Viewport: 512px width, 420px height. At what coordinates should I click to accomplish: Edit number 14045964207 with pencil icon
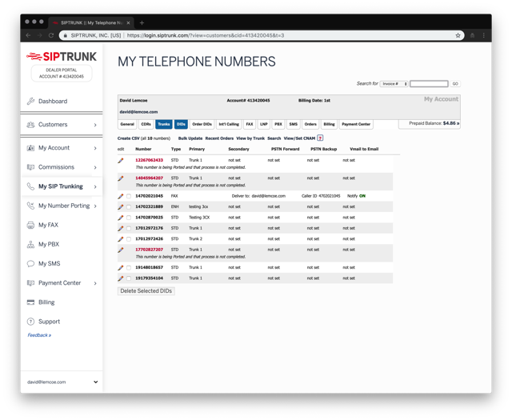click(121, 178)
